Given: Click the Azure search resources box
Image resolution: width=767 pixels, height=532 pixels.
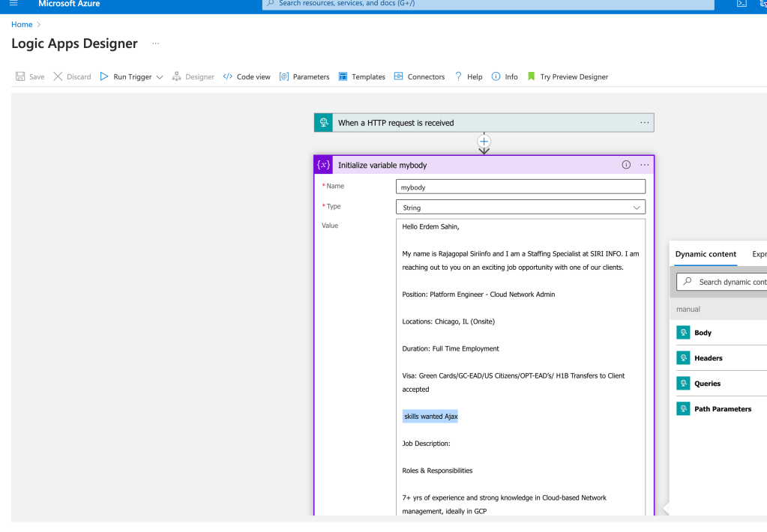Looking at the screenshot, I should click(x=488, y=4).
